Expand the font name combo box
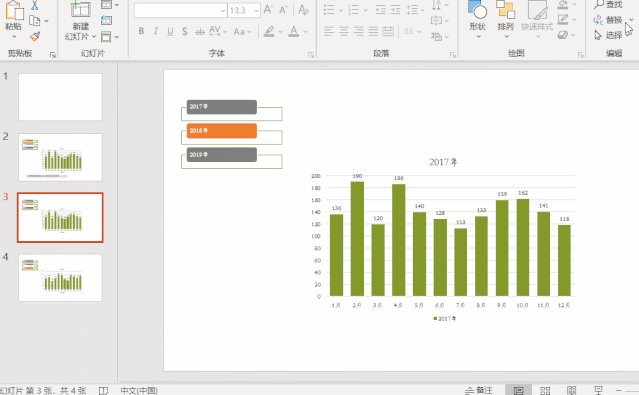 click(223, 11)
